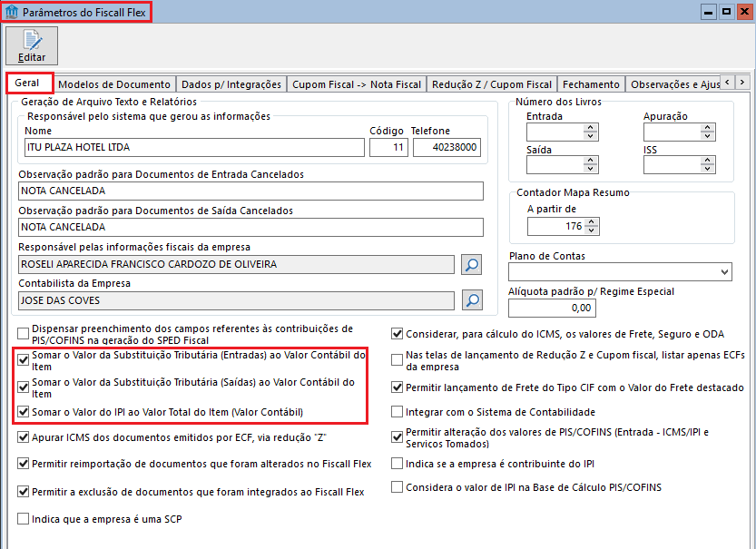The height and width of the screenshot is (549, 756).
Task: Maximize the Parâmetros do Fiscall Flex window
Action: click(726, 12)
